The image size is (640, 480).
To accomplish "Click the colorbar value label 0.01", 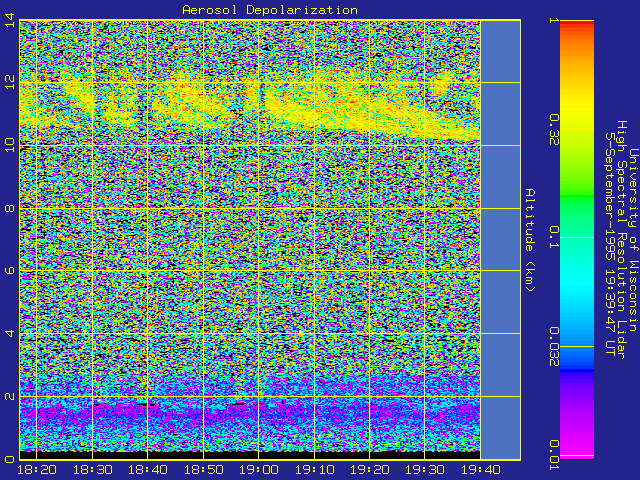I will coord(554,455).
